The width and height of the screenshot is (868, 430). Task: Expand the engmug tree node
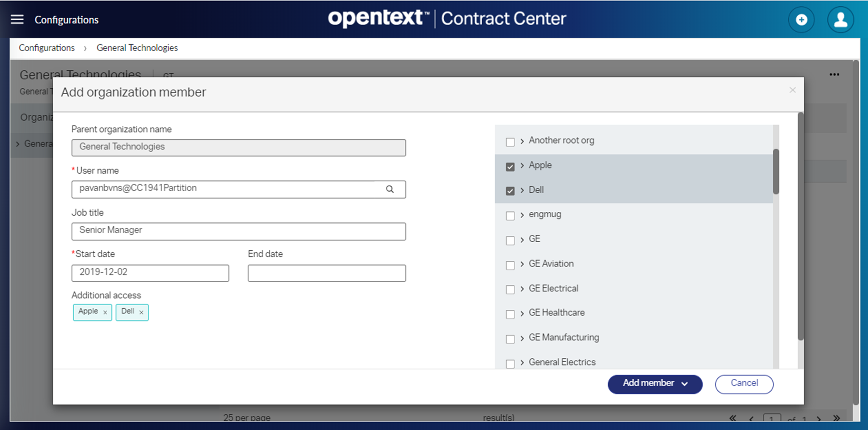[x=522, y=215]
